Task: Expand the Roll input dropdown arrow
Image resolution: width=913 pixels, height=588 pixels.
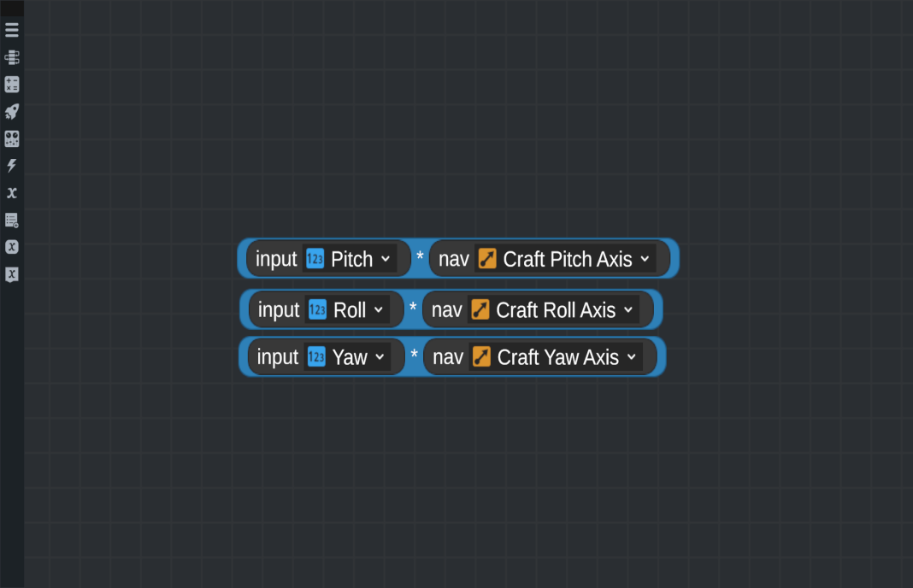Action: tap(379, 310)
